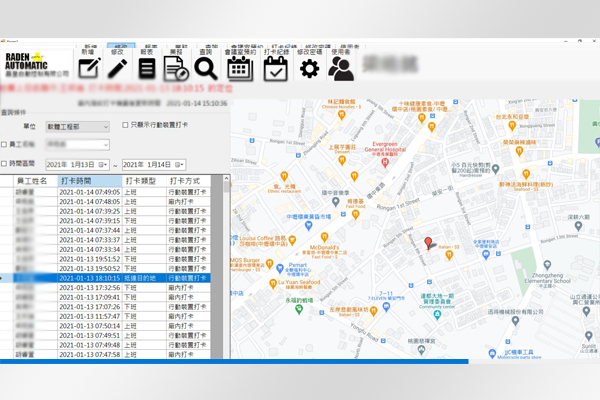Click the row selector of the highlighted row
The height and width of the screenshot is (400, 600).
[x=7, y=278]
